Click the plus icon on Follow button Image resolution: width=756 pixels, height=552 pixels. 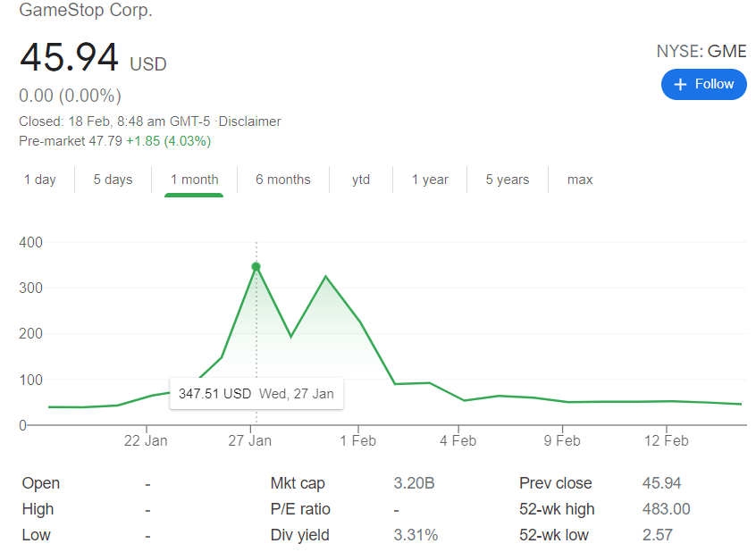pos(681,84)
